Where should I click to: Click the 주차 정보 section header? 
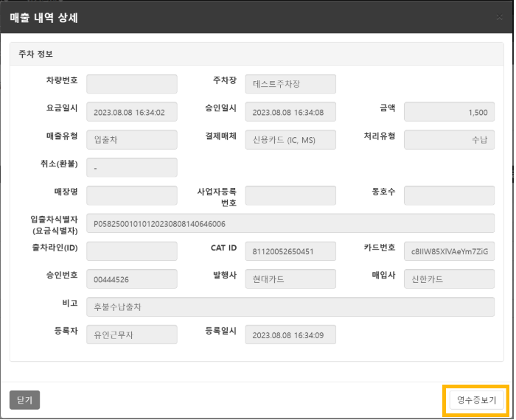(257, 55)
